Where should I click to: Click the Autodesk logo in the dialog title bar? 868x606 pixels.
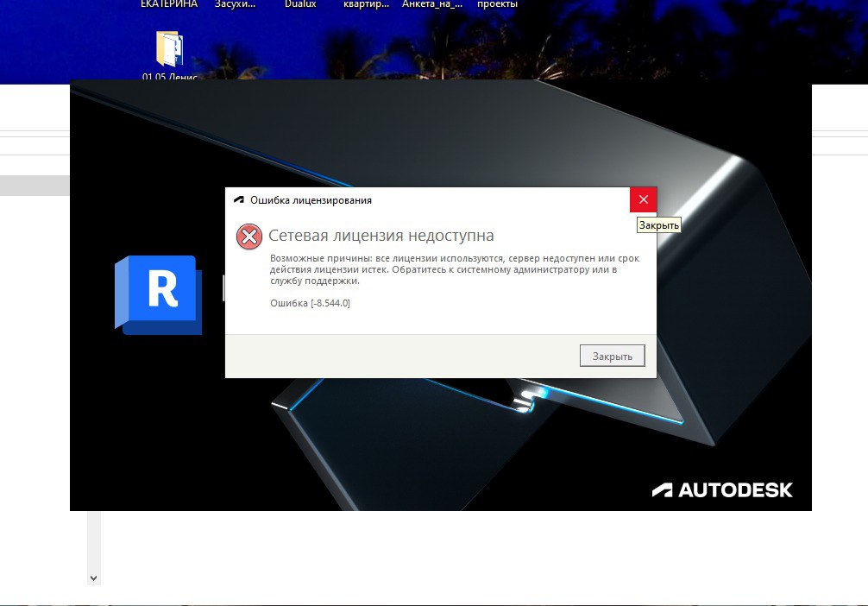click(239, 200)
